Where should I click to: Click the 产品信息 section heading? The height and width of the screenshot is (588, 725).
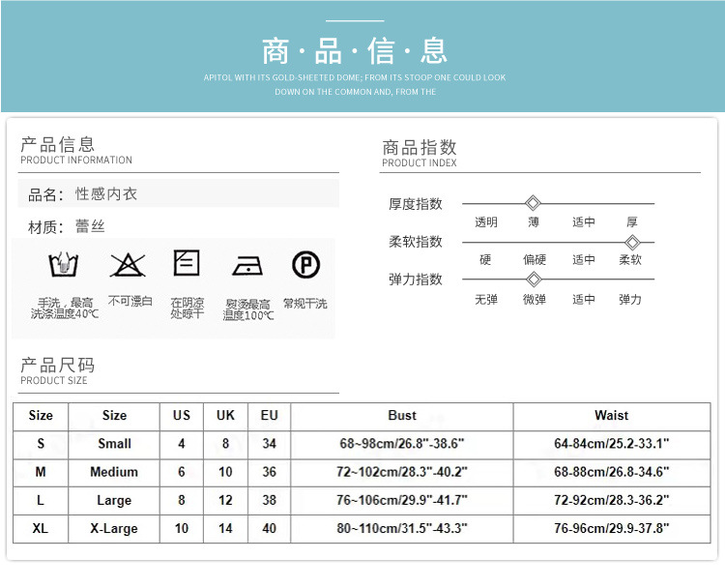[x=58, y=144]
